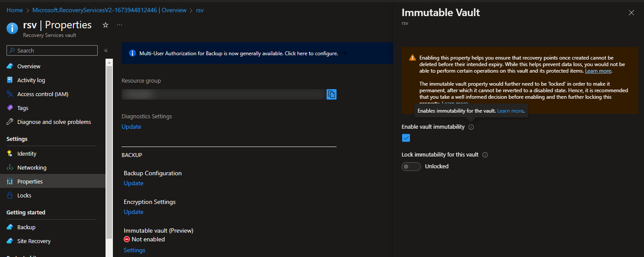This screenshot has width=644, height=257.
Task: Favorite the vault with the star icon
Action: pos(105,25)
